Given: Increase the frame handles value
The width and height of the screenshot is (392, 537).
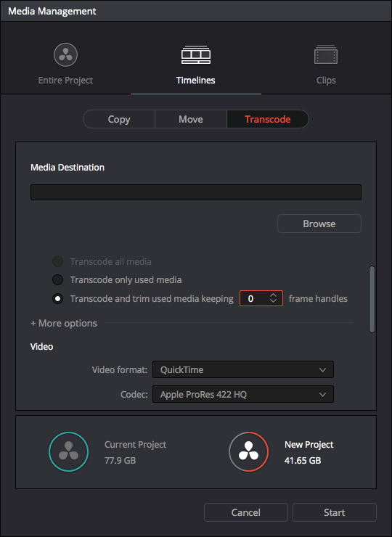Looking at the screenshot, I should click(x=273, y=295).
